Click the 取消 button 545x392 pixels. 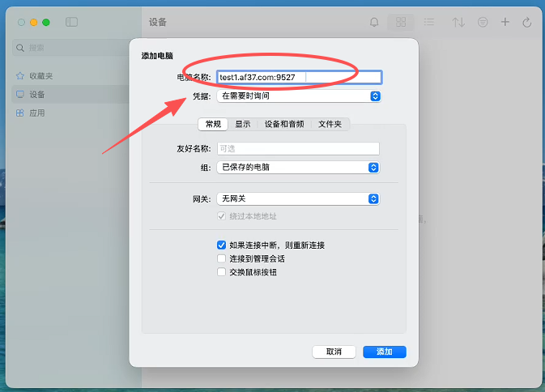point(334,352)
